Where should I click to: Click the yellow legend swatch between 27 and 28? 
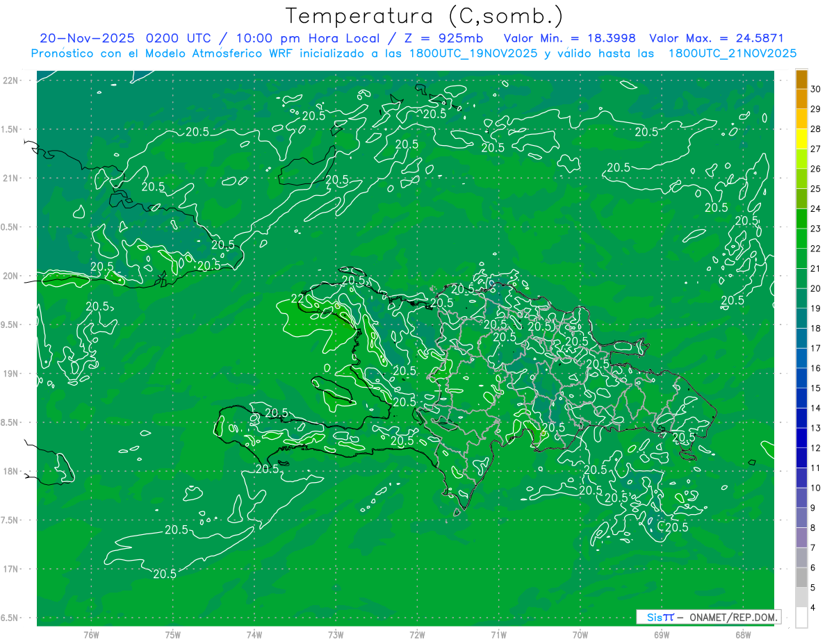tap(802, 140)
